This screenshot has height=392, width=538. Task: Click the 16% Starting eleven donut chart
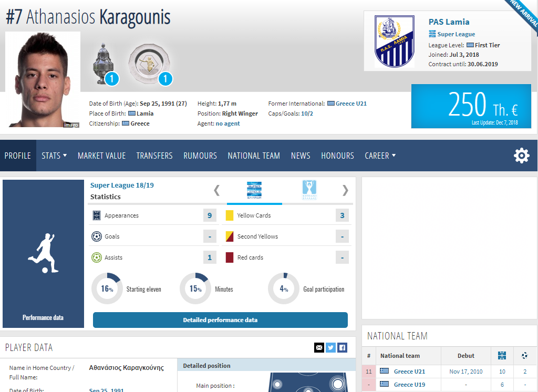pyautogui.click(x=107, y=288)
